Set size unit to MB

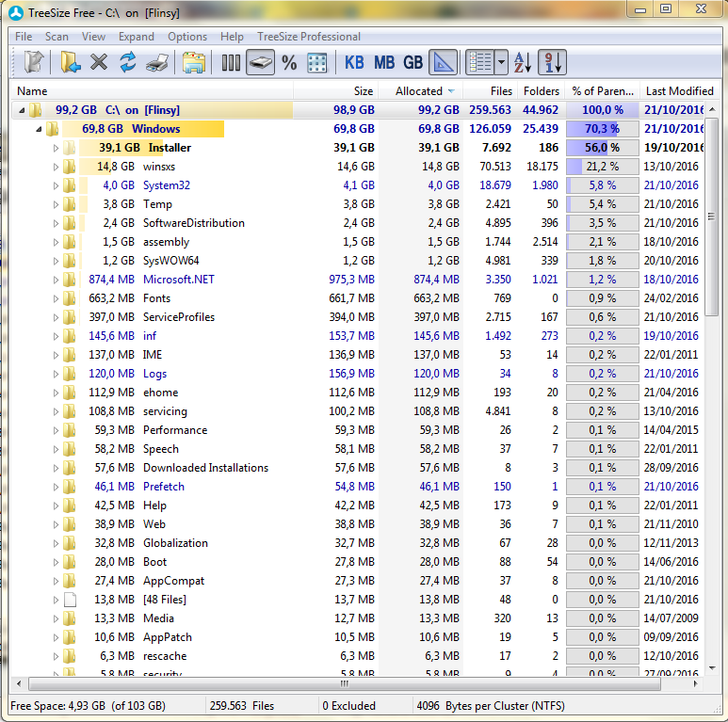pyautogui.click(x=384, y=62)
